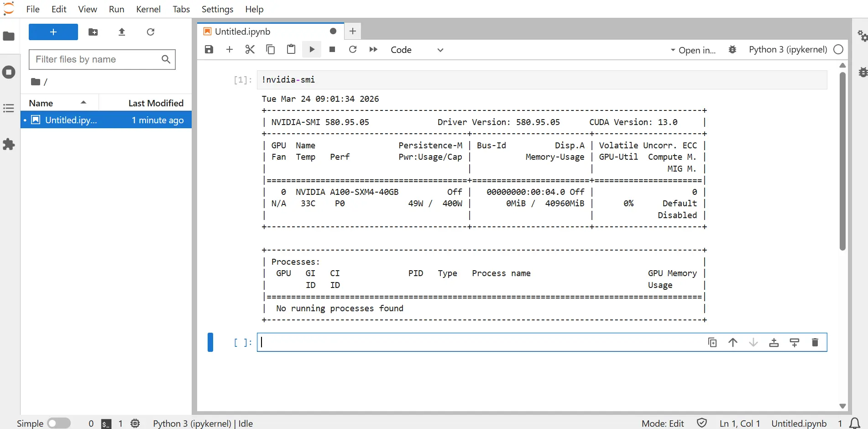
Task: Switch kernel via Python 3 (ipykernel) label
Action: (x=788, y=49)
